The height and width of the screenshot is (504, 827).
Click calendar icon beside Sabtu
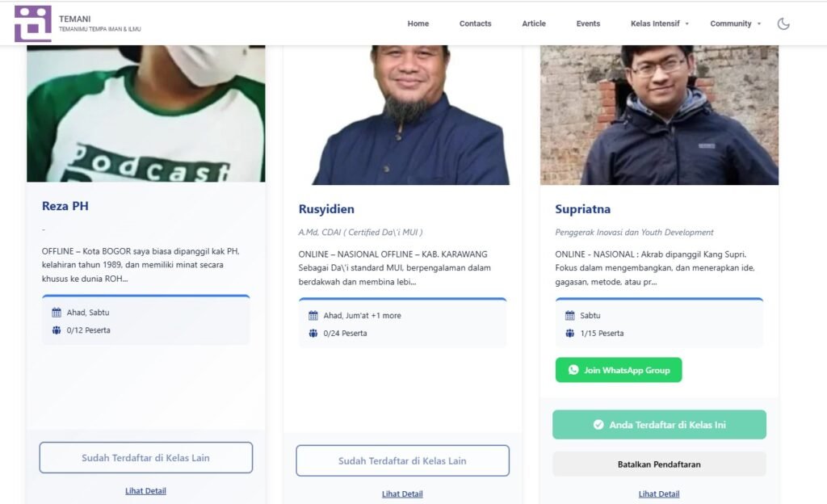click(x=570, y=316)
